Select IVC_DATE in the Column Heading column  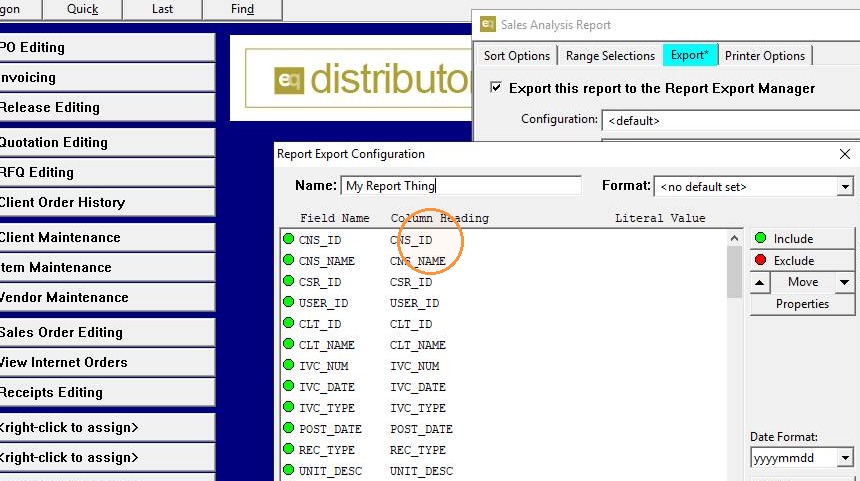tap(417, 387)
